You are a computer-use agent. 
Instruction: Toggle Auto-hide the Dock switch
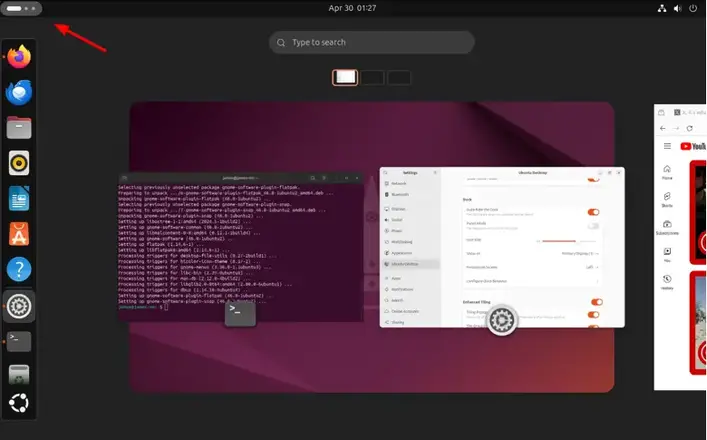593,212
